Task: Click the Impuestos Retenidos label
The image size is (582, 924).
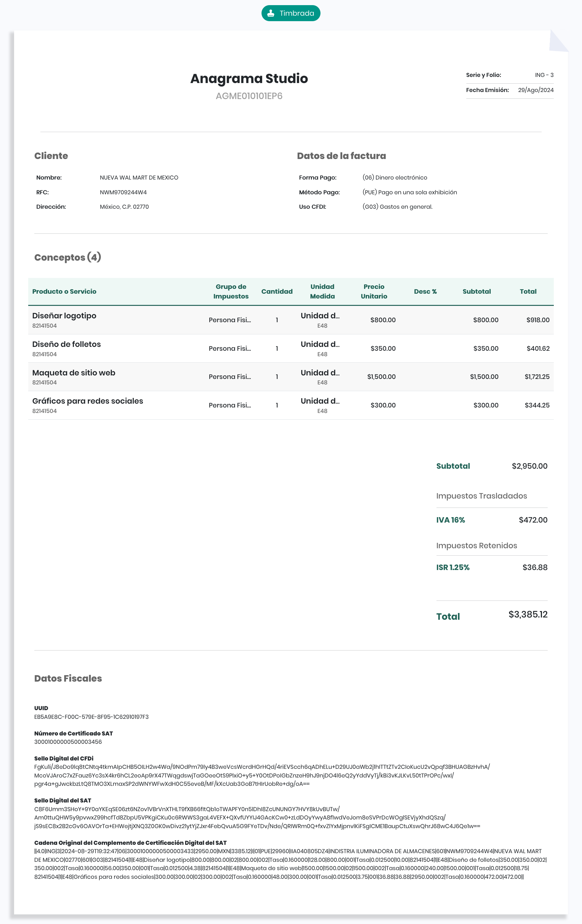Action: (477, 546)
